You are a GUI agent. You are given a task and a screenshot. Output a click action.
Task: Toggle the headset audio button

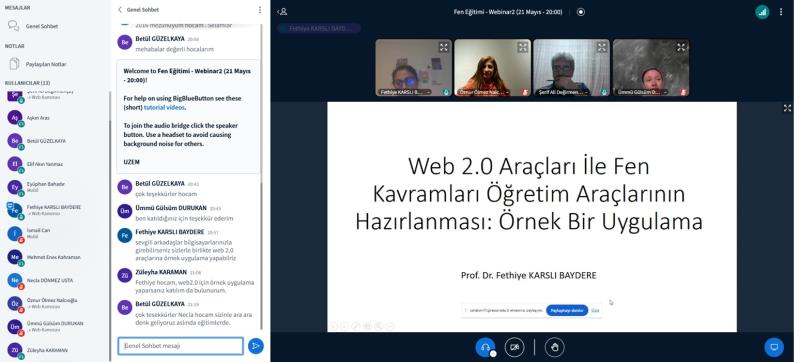pos(485,347)
